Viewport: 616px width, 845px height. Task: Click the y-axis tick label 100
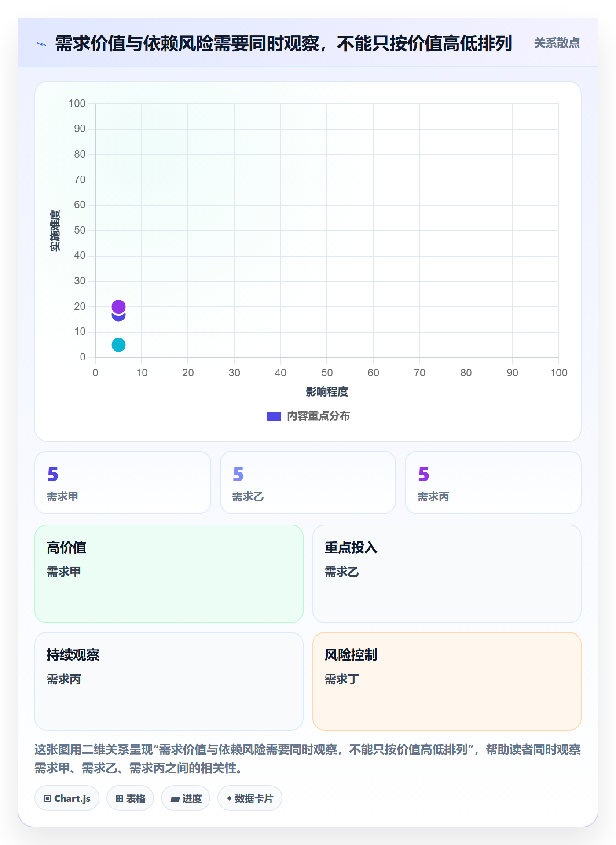click(x=77, y=103)
